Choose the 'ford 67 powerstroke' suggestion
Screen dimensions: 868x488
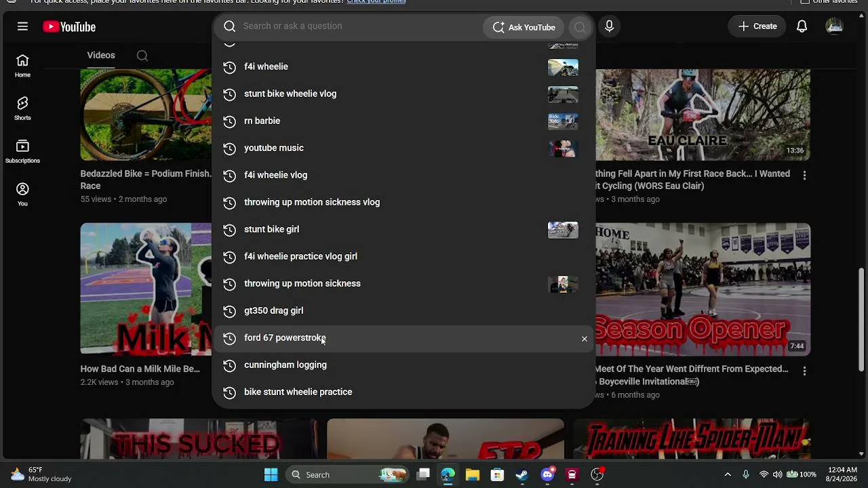[x=403, y=338]
